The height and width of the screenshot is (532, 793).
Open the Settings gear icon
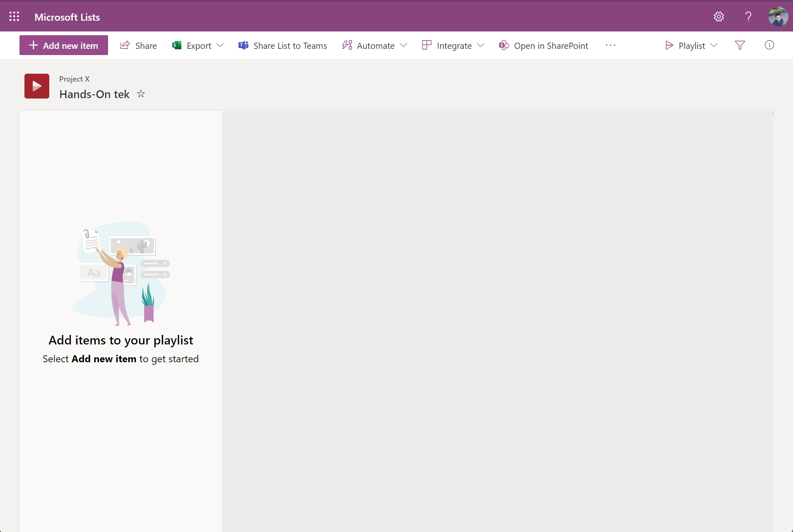pyautogui.click(x=718, y=17)
